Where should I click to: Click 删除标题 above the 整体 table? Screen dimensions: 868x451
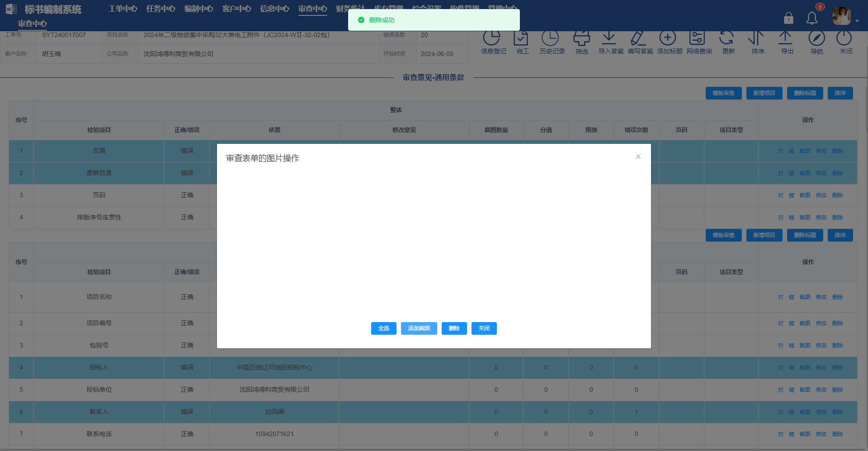[x=805, y=93]
